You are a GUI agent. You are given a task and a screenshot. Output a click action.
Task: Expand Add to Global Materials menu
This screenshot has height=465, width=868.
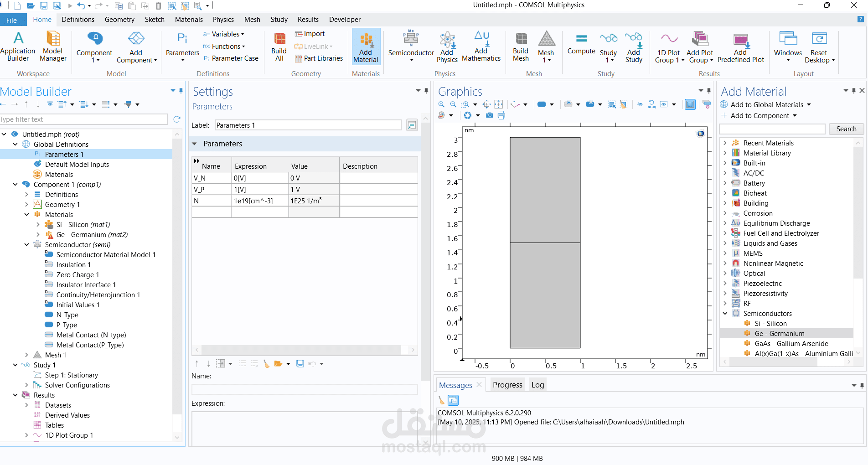(x=766, y=105)
